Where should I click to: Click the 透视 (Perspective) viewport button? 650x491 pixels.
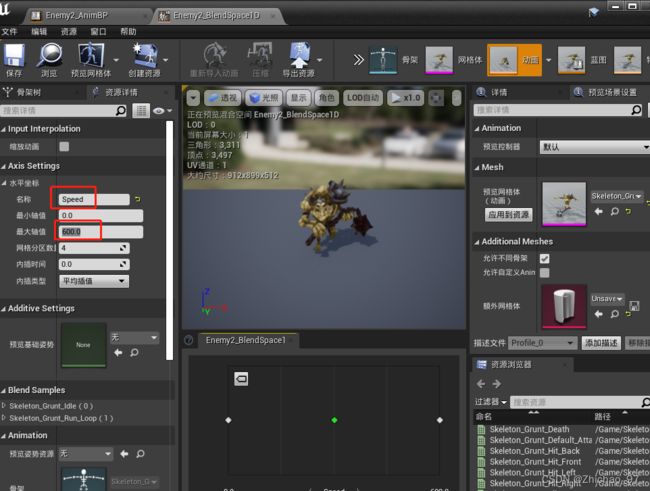click(x=223, y=98)
